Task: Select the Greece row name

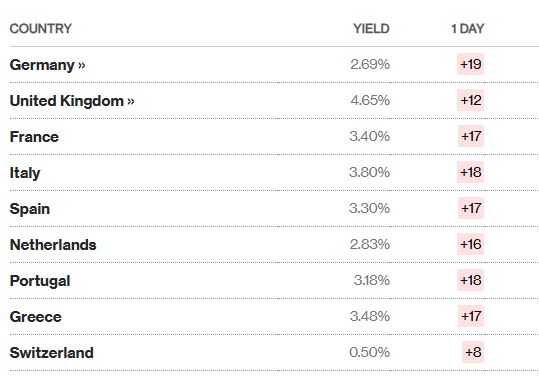Action: point(35,317)
